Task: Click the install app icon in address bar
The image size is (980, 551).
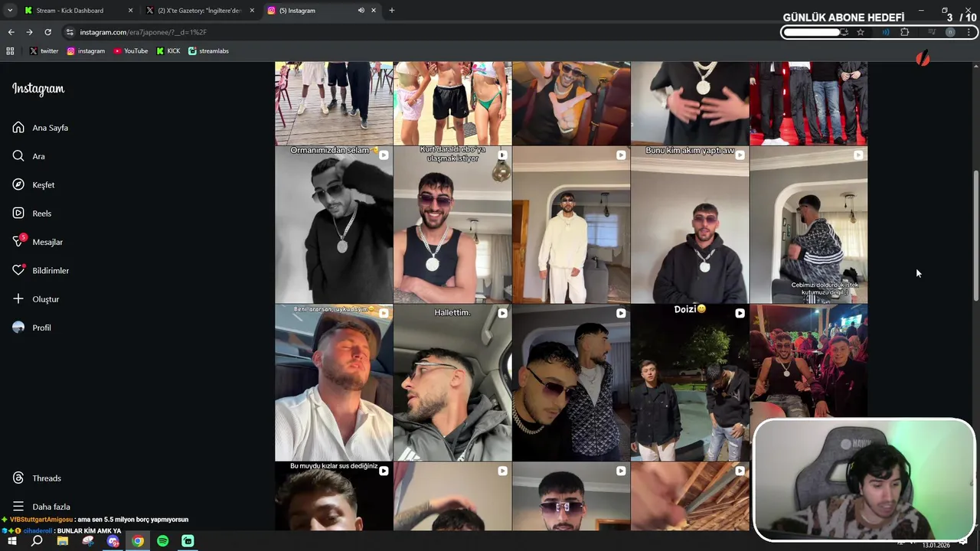Action: coord(844,32)
